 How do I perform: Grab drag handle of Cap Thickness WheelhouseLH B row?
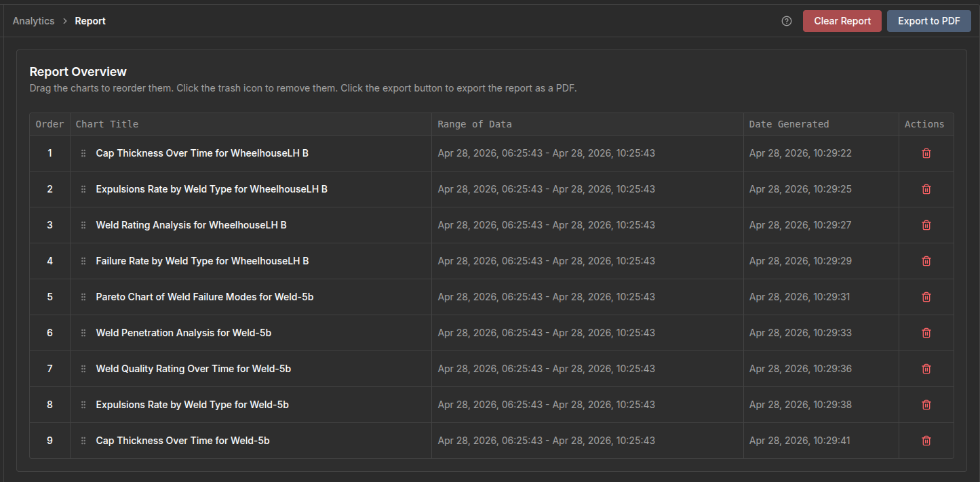[83, 153]
